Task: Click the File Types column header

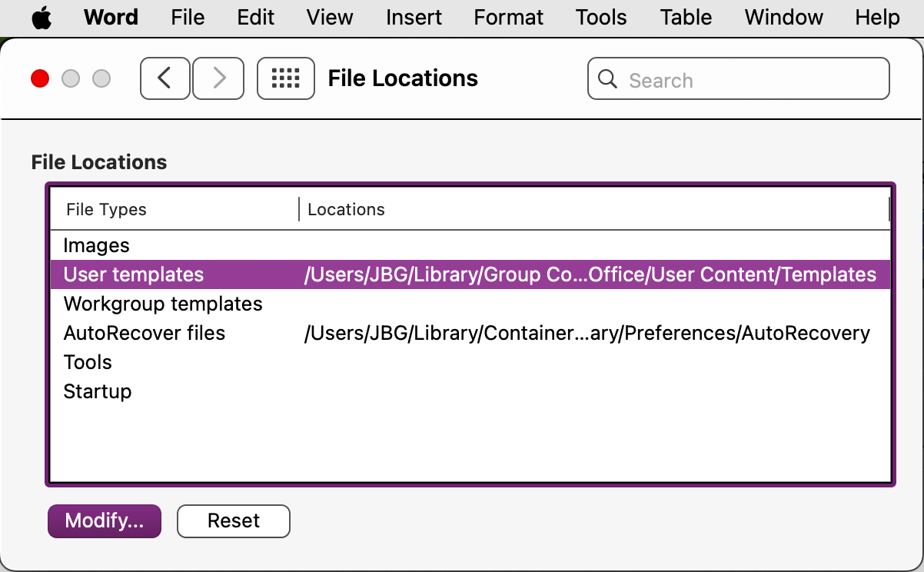Action: point(174,209)
